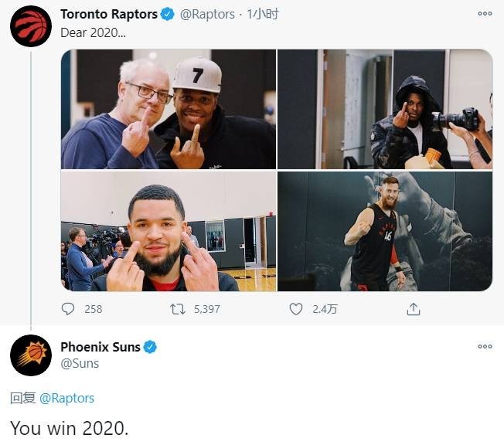Image resolution: width=504 pixels, height=445 pixels.
Task: Click the @Suns handle
Action: point(80,363)
